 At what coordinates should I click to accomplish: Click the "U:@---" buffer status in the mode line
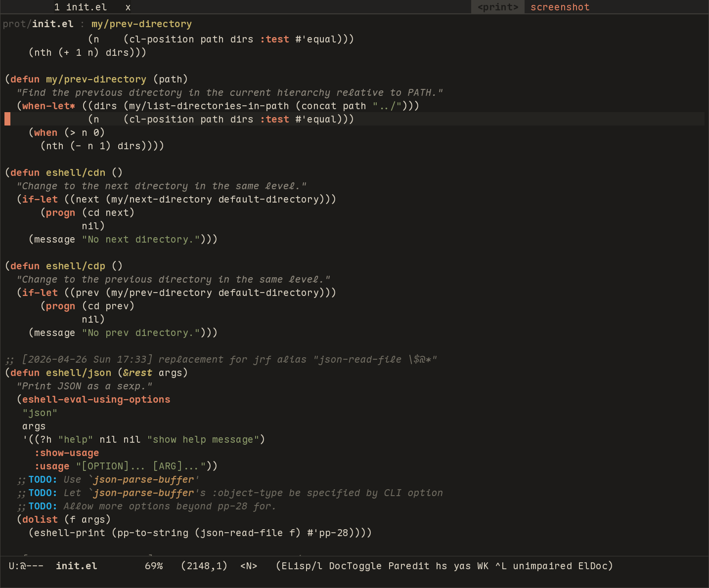coord(26,566)
